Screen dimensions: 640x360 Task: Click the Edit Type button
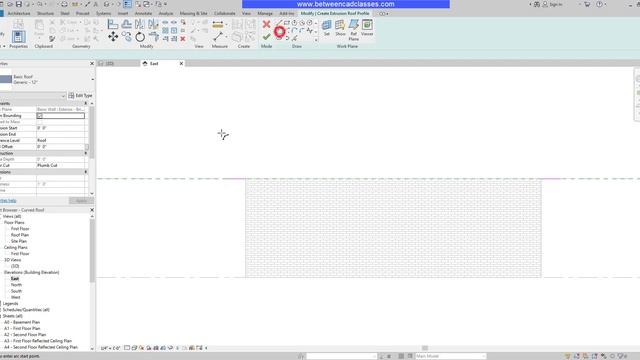(x=80, y=96)
